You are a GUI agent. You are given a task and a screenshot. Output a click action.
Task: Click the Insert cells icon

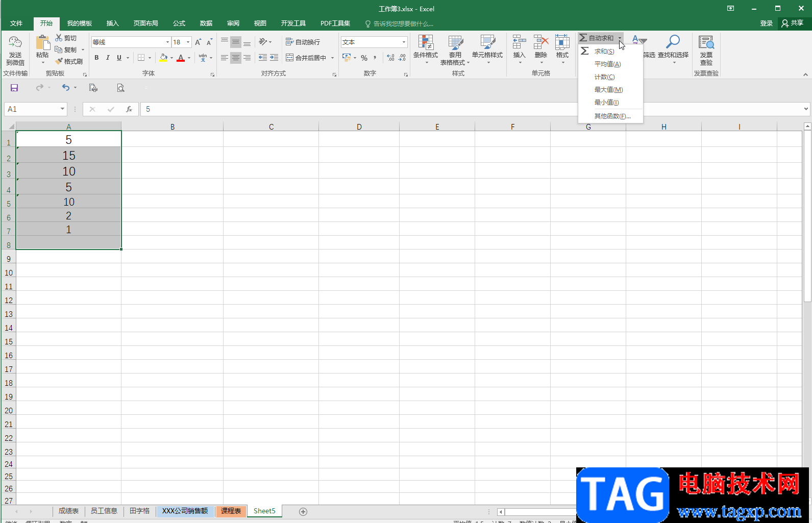coord(519,42)
